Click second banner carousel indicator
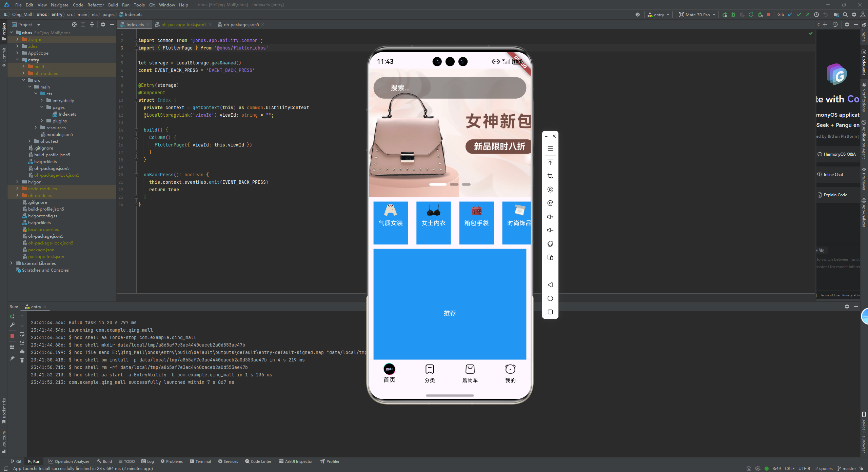The height and width of the screenshot is (472, 868). point(454,184)
